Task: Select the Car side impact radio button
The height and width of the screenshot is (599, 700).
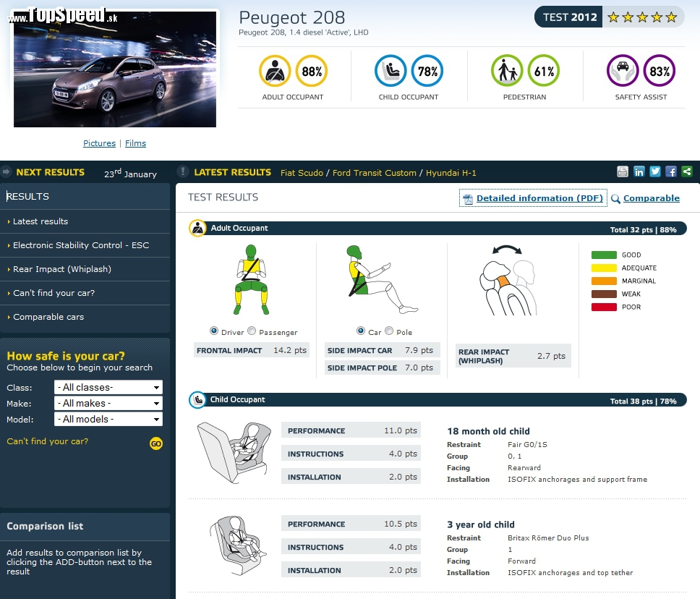Action: click(361, 331)
